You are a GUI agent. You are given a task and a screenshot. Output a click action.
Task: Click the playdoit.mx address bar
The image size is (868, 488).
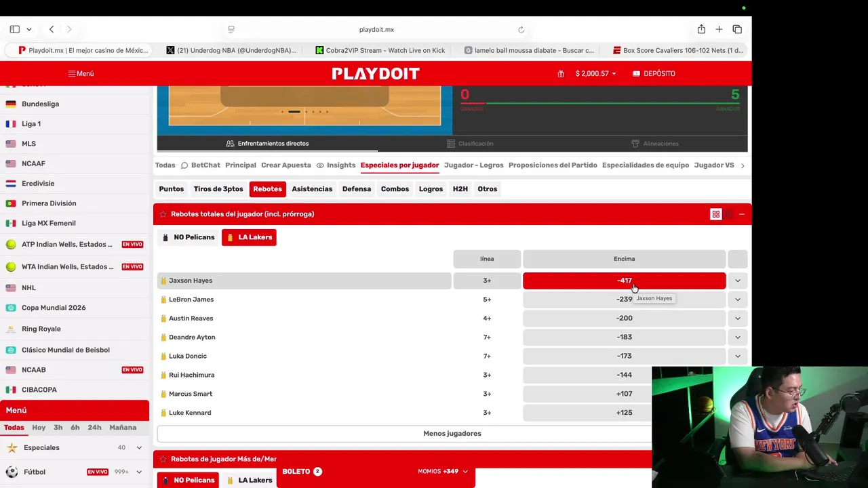[x=376, y=29]
